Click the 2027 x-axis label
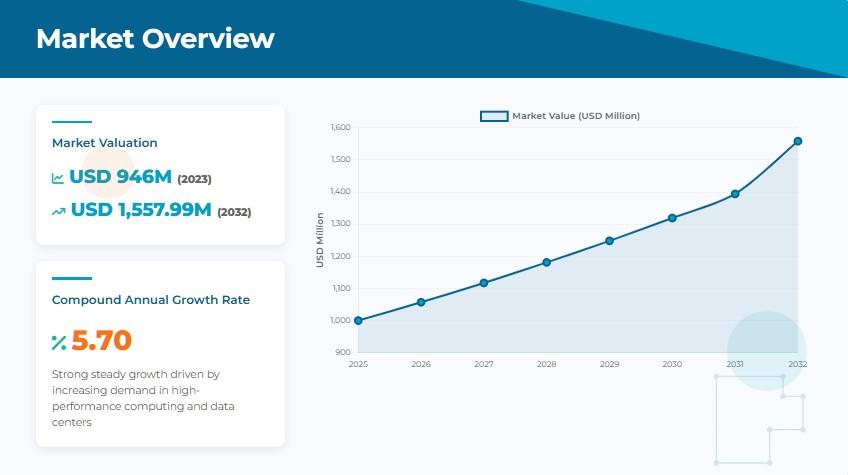The height and width of the screenshot is (475, 848). (x=483, y=364)
